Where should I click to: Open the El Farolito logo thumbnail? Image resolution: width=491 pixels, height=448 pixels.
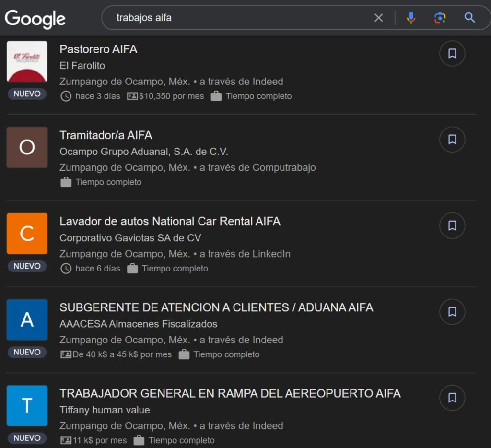coord(27,61)
